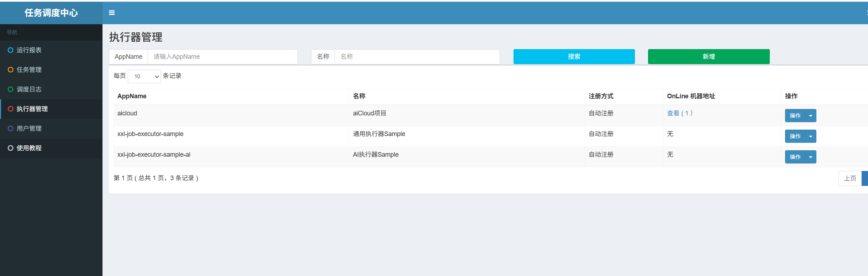Screen dimensions: 868x276
Task: Open 调度日志 from the sidebar
Action: click(x=51, y=89)
